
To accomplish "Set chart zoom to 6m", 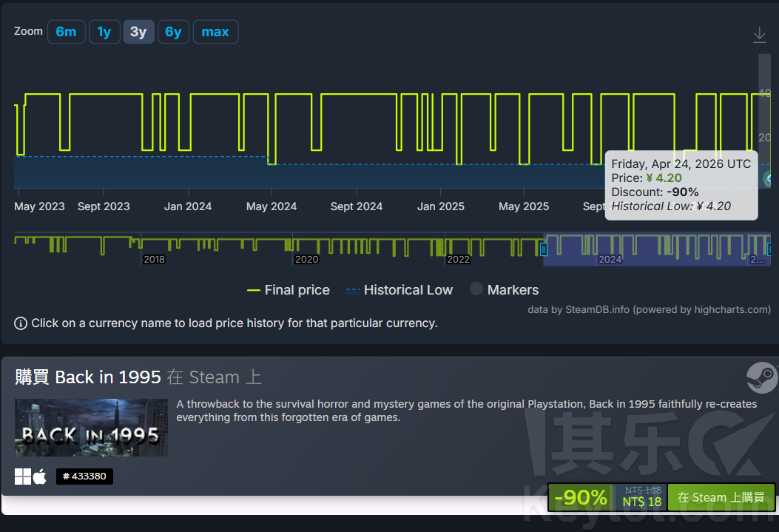I will [66, 32].
